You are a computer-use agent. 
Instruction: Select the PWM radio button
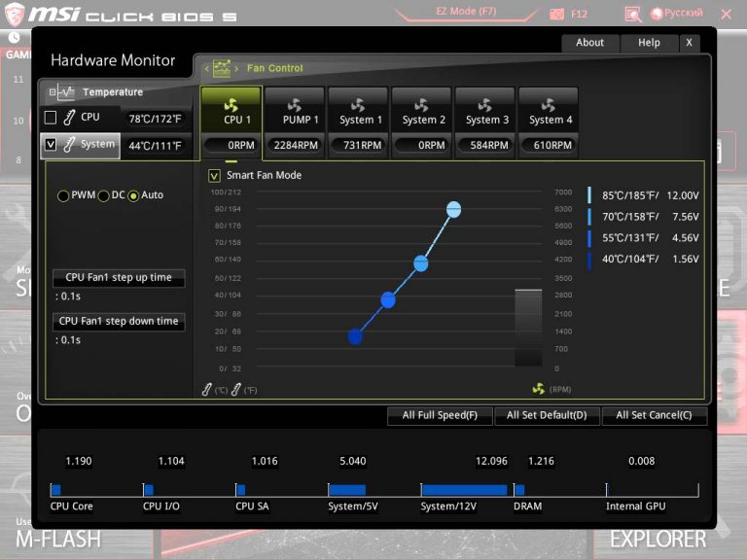[63, 195]
